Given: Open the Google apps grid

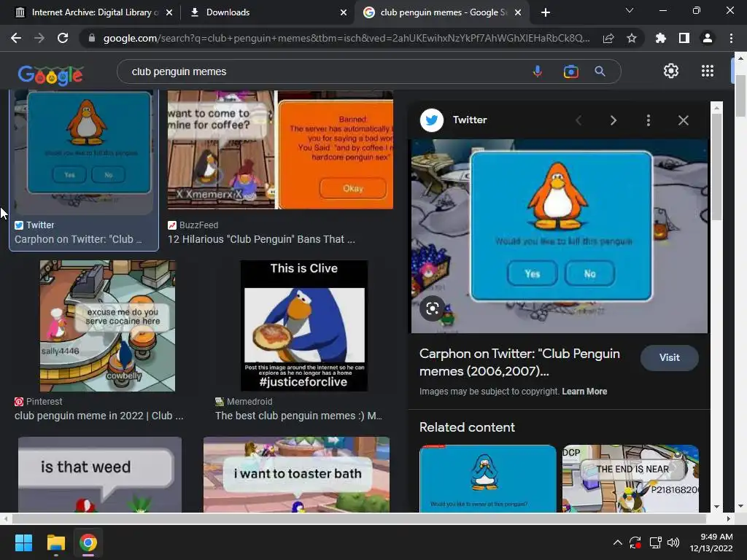Looking at the screenshot, I should [x=708, y=71].
